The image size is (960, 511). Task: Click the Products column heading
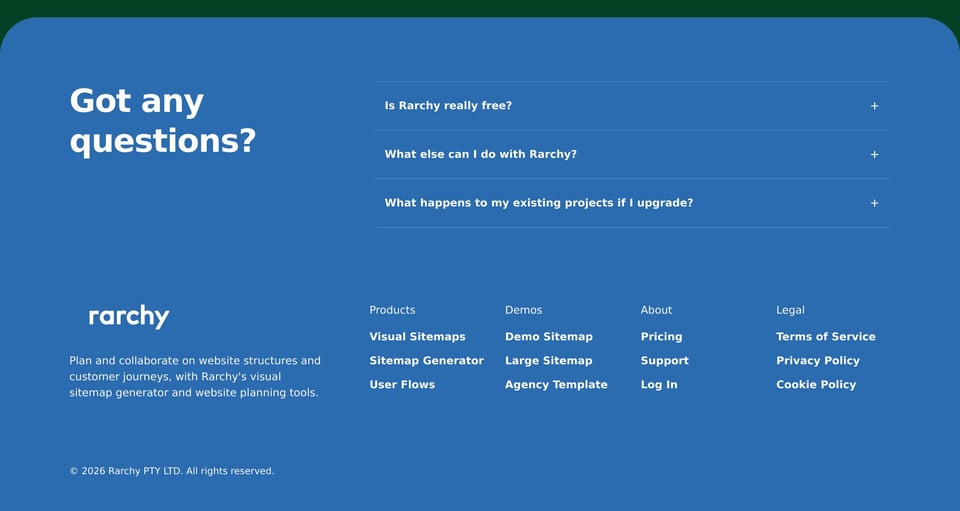(x=392, y=310)
